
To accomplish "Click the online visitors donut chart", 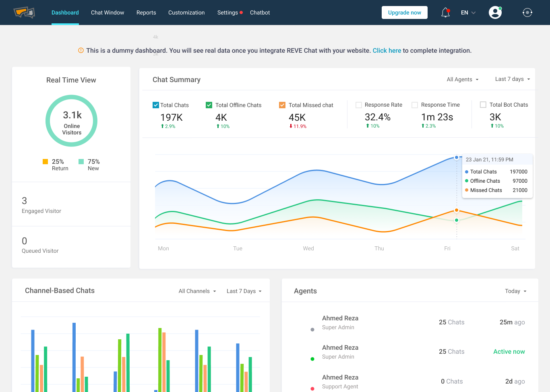I will point(72,121).
